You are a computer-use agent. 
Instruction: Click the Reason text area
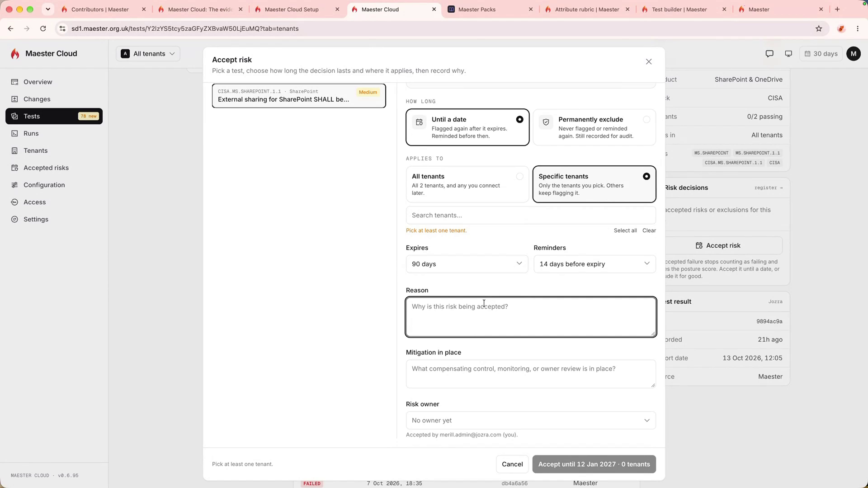[x=531, y=317]
